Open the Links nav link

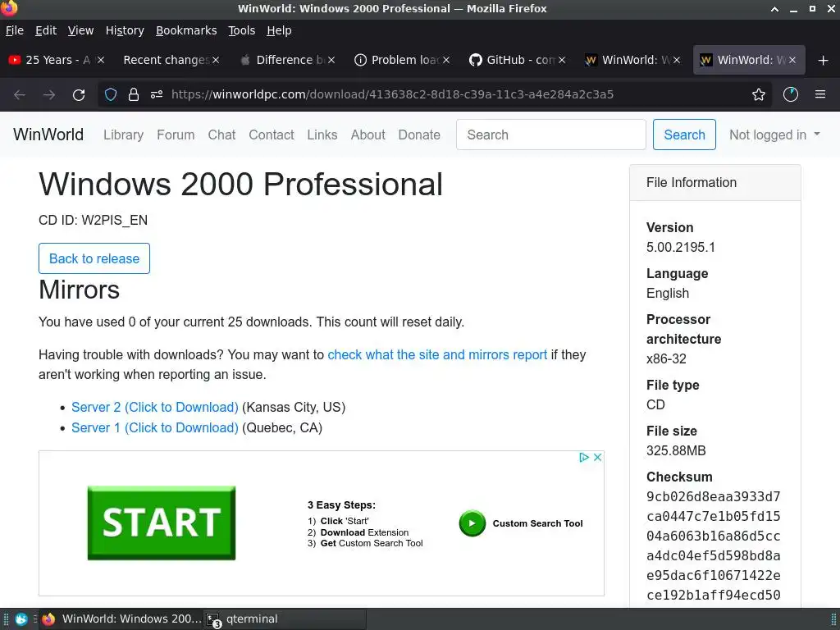322,135
